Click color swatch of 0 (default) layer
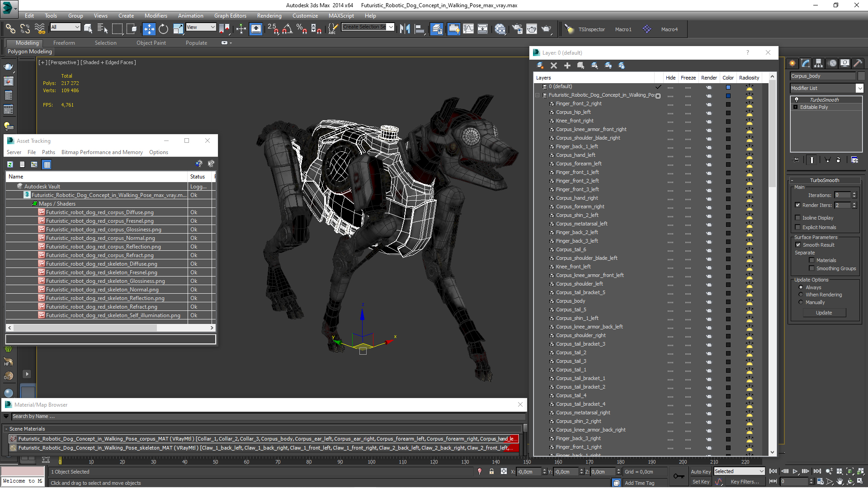Image resolution: width=868 pixels, height=488 pixels. (x=728, y=87)
